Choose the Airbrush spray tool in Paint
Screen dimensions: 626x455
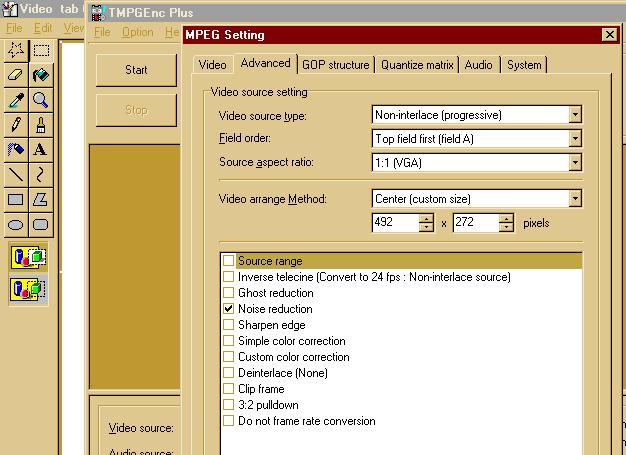coord(16,150)
